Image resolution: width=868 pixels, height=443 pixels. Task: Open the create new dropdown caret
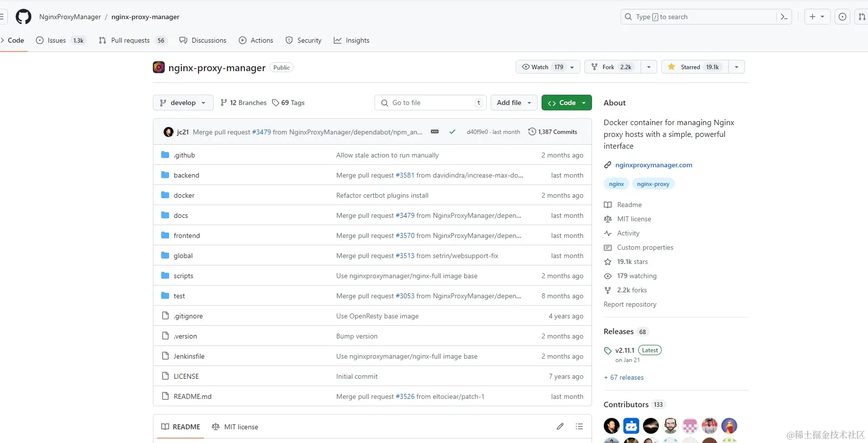coord(822,17)
